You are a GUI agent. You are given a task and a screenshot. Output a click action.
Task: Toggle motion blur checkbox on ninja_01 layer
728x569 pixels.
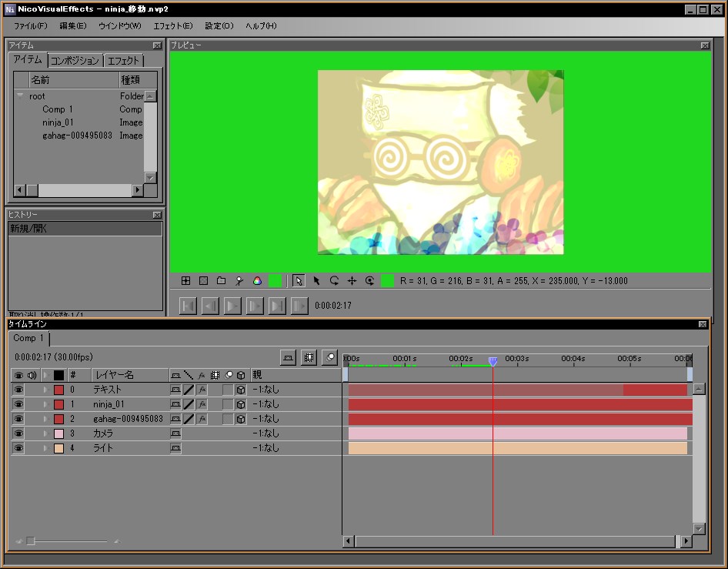point(228,404)
